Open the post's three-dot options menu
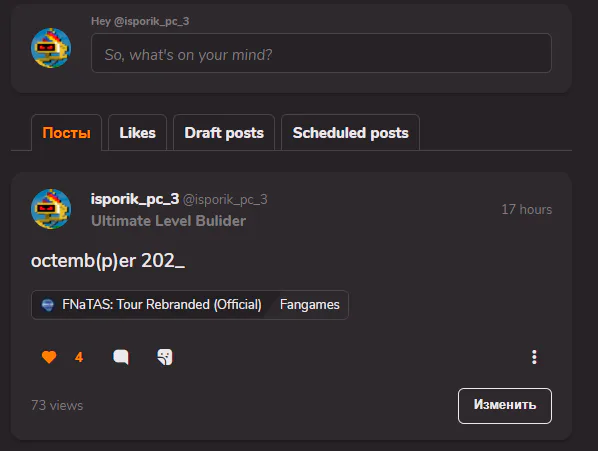 (x=534, y=357)
